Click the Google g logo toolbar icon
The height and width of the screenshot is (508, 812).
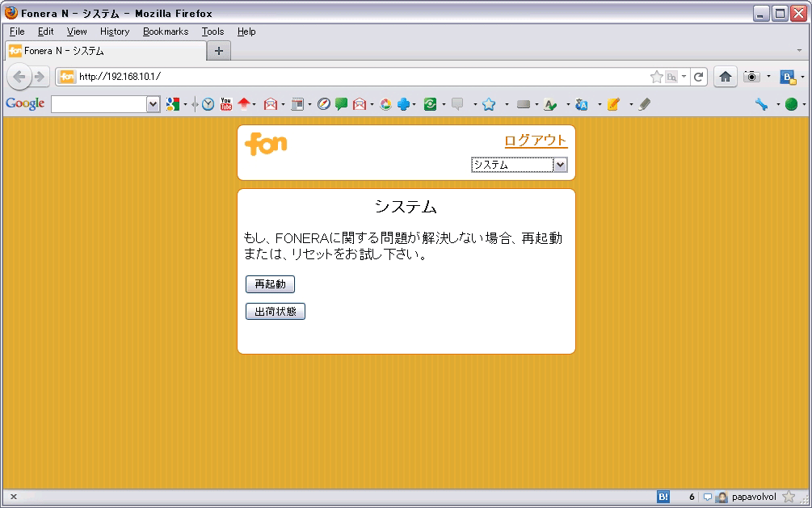172,104
